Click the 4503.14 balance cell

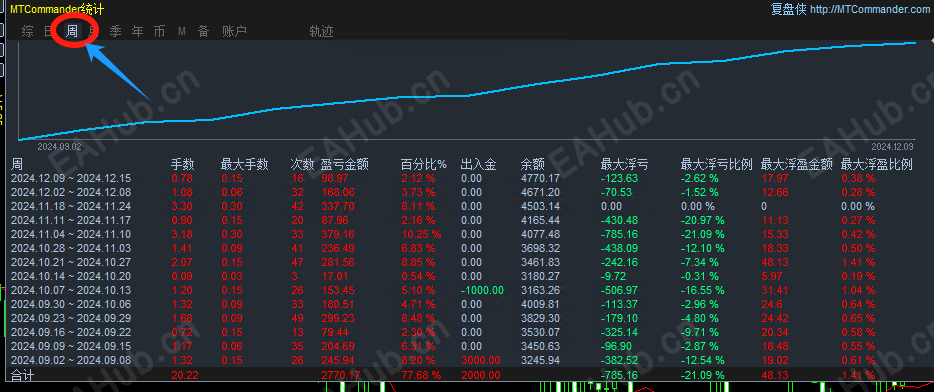tap(540, 206)
